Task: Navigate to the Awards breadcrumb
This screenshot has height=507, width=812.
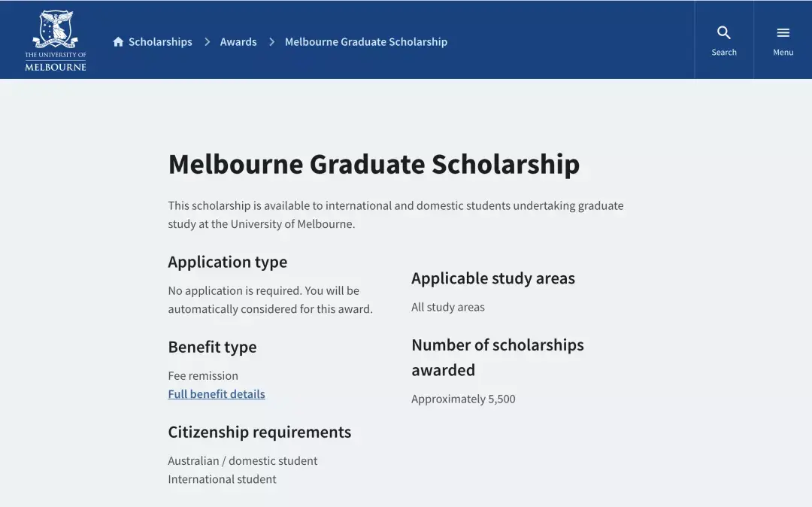Action: 238,42
